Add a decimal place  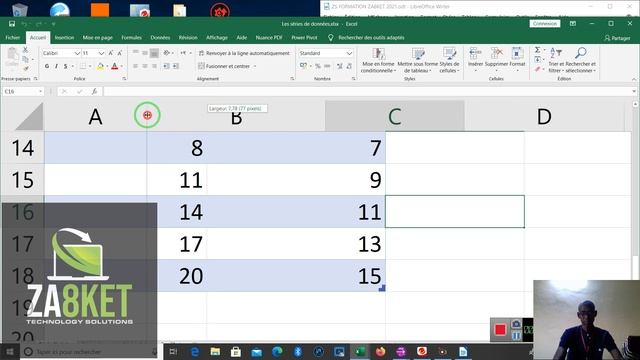[x=340, y=66]
